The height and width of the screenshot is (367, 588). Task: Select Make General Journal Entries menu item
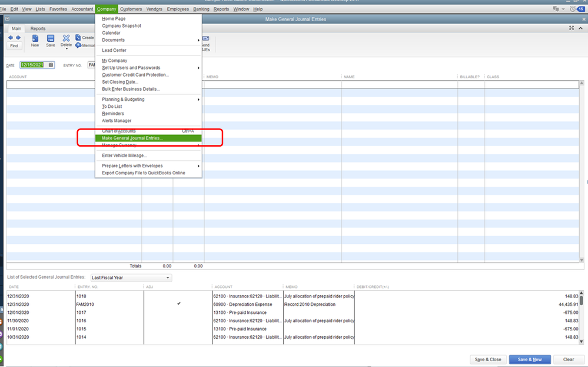148,138
